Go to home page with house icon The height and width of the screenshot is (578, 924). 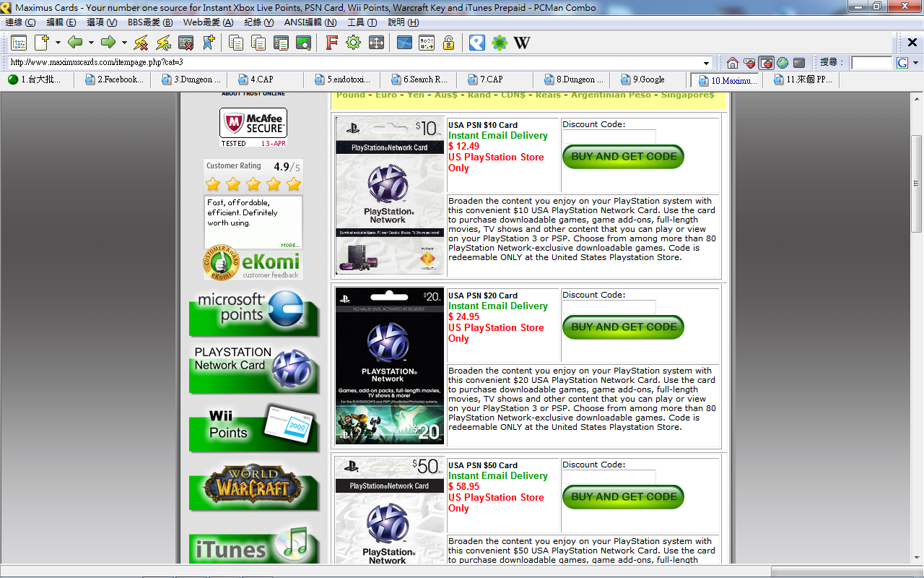tap(733, 63)
